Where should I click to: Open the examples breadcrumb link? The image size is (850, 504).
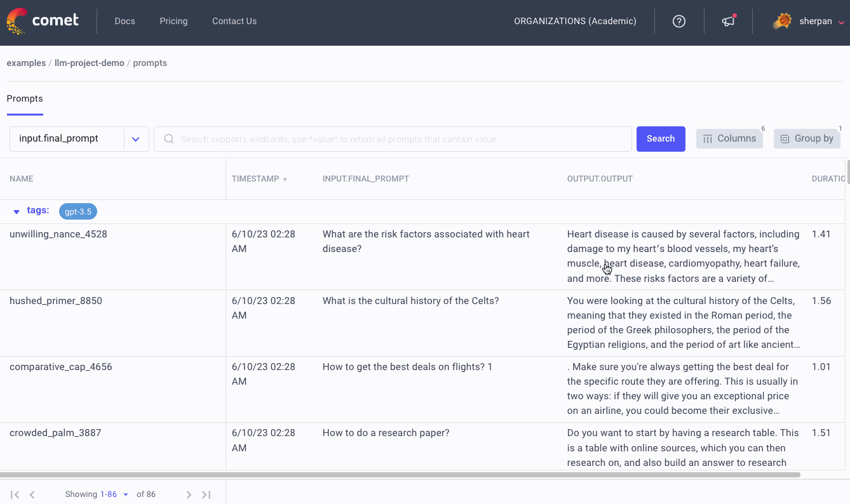pyautogui.click(x=26, y=63)
